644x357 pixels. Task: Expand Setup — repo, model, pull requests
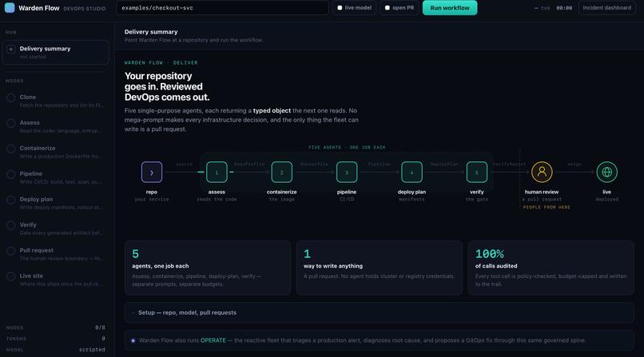(x=379, y=313)
